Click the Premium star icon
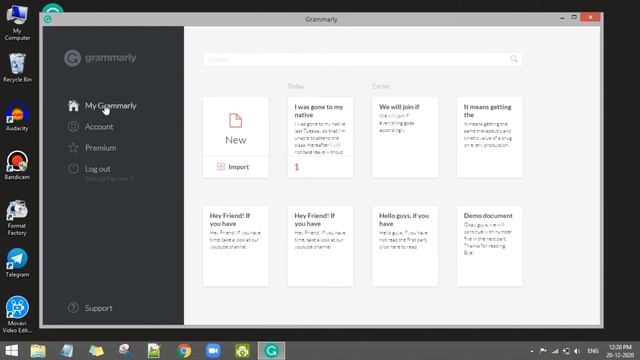This screenshot has width=640, height=360. (x=73, y=147)
